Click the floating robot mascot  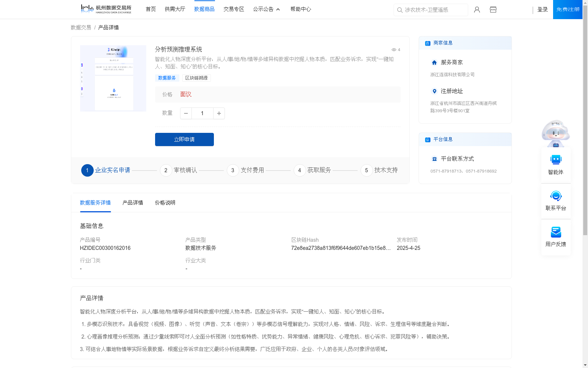(x=556, y=133)
